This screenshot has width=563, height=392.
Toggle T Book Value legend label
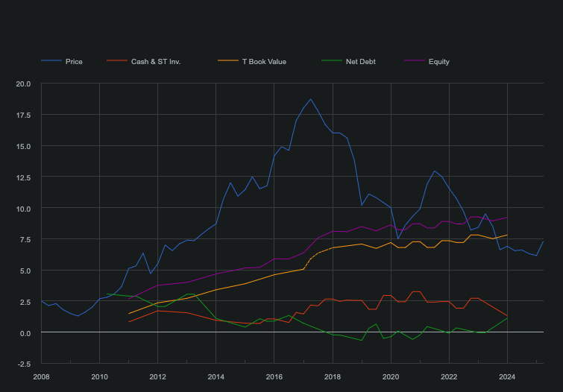[x=263, y=61]
